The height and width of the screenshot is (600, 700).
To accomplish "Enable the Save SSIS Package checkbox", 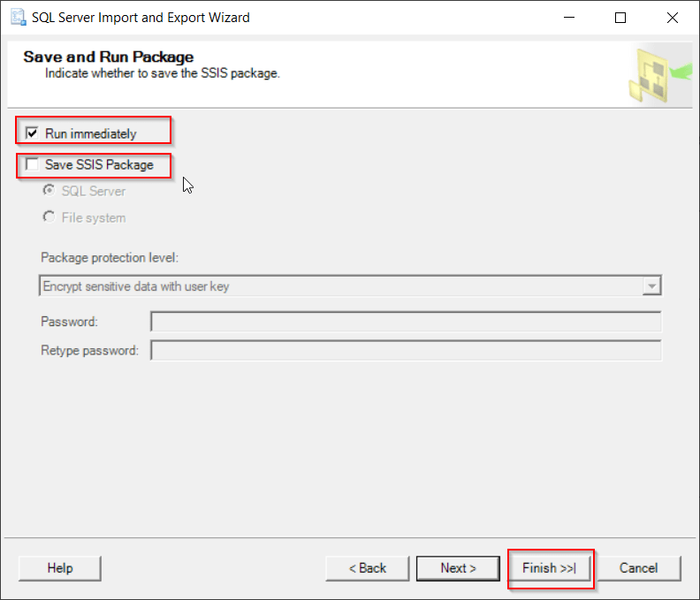I will tap(32, 164).
